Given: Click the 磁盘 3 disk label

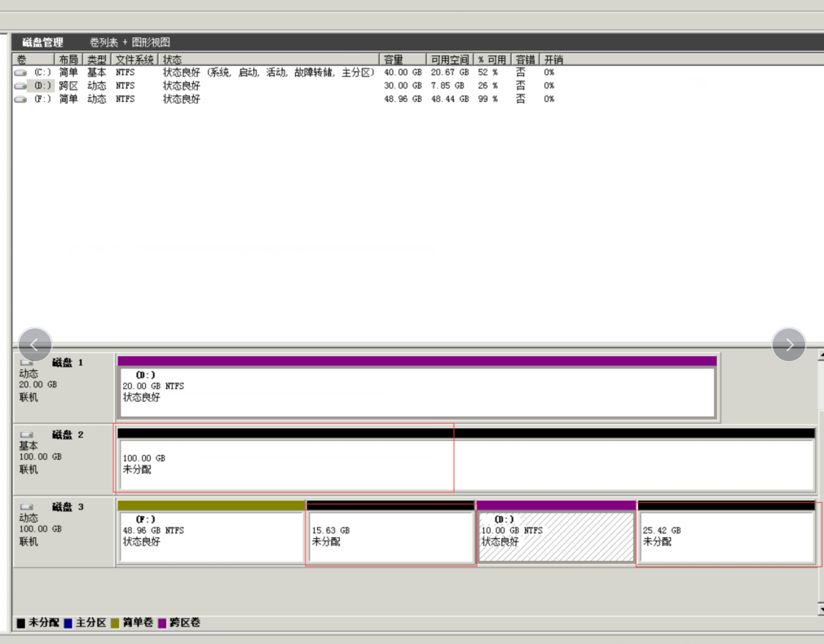Looking at the screenshot, I should (68, 507).
